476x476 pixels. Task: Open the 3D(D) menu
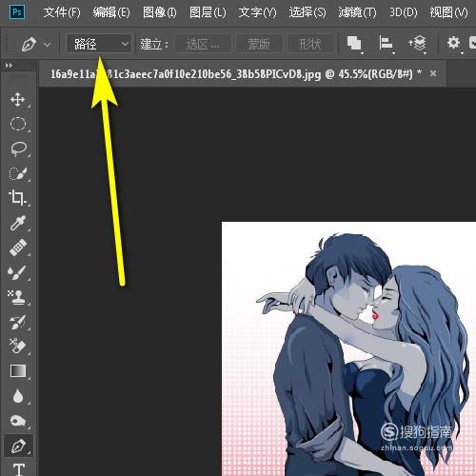point(404,12)
